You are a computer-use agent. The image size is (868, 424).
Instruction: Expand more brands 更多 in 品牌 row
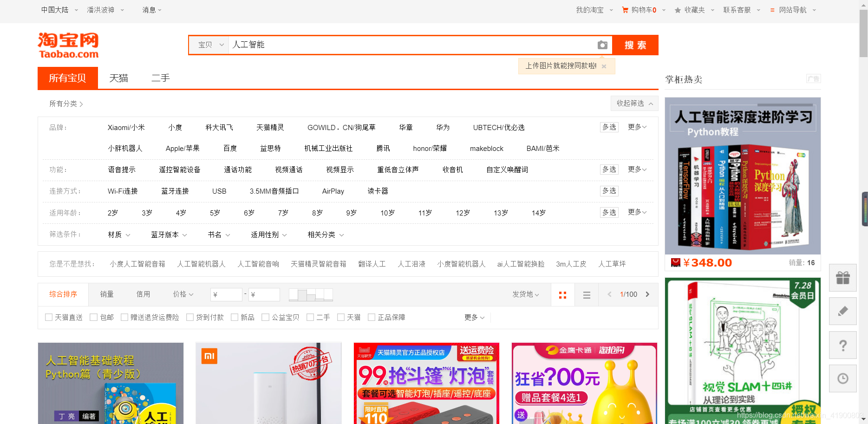click(637, 127)
